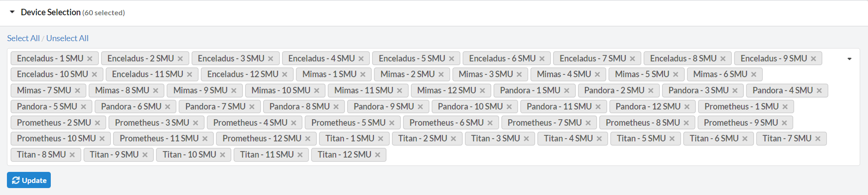Image resolution: width=868 pixels, height=195 pixels.
Task: Click the Select All link
Action: click(24, 38)
